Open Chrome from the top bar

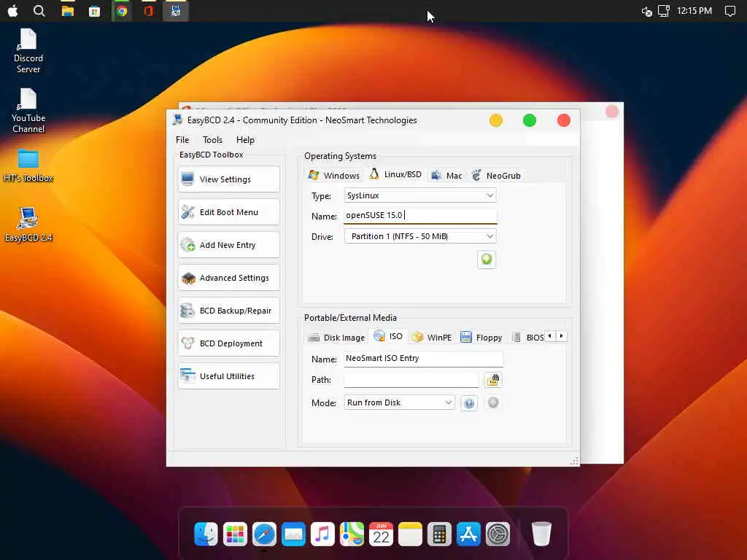point(122,10)
